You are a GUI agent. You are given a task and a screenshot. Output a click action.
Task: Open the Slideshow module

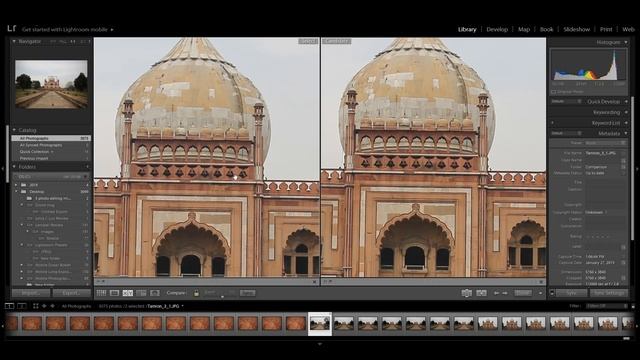tap(576, 29)
